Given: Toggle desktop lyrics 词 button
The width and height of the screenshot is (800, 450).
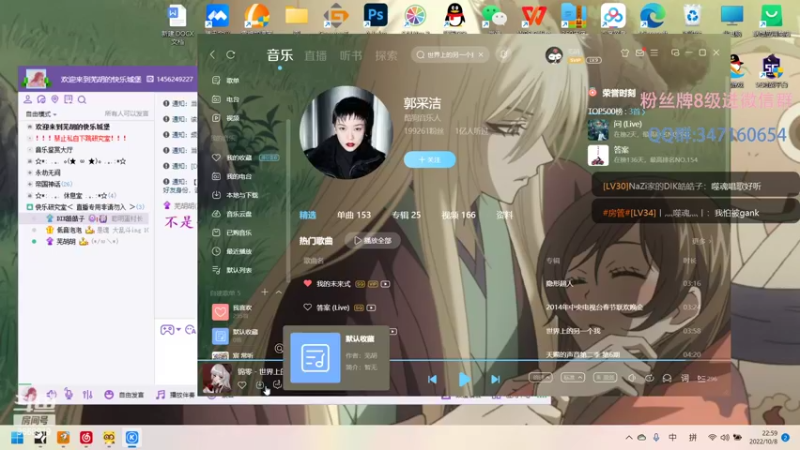Looking at the screenshot, I should 685,378.
